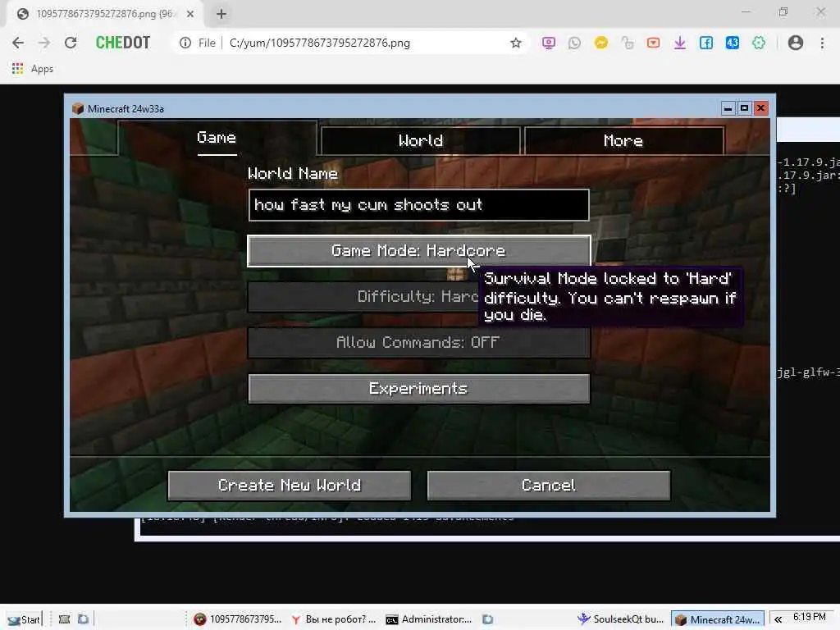Close the 1095778673795272876.png browser tab
Screen dimensions: 840x630
[189, 14]
